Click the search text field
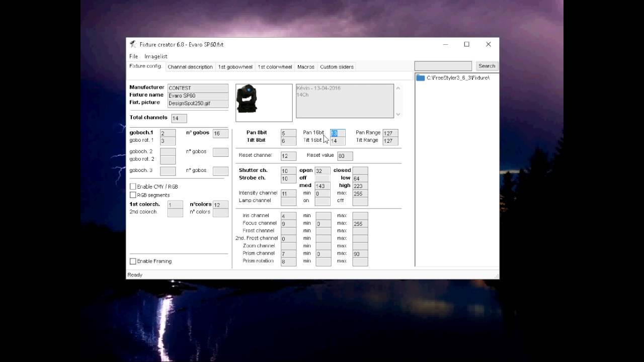This screenshot has width=644, height=362. [x=443, y=66]
